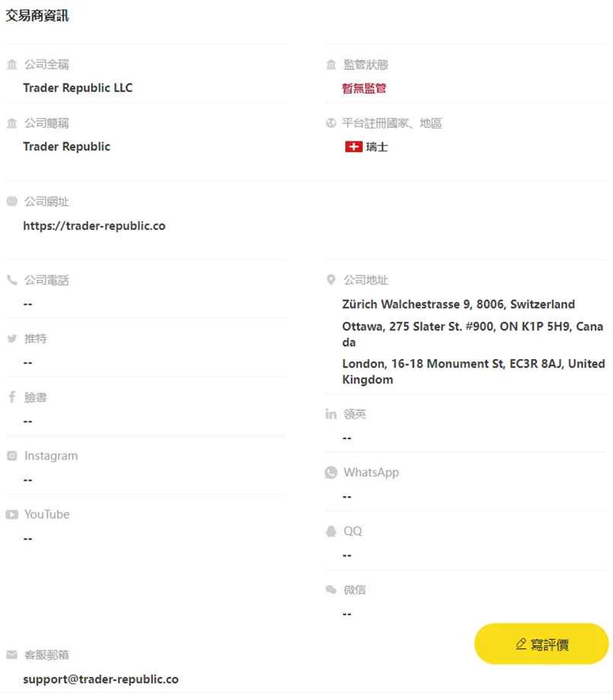Viewport: 613px width, 700px height.
Task: Click the Twitter bird icon
Action: tap(12, 339)
